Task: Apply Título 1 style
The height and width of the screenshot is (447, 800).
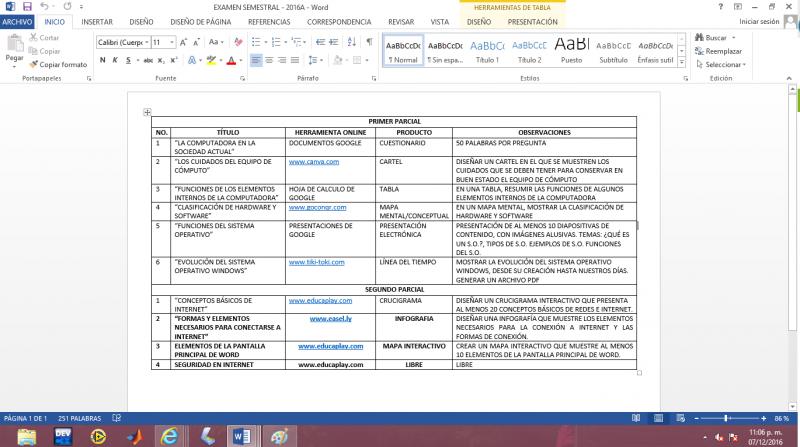Action: point(487,51)
